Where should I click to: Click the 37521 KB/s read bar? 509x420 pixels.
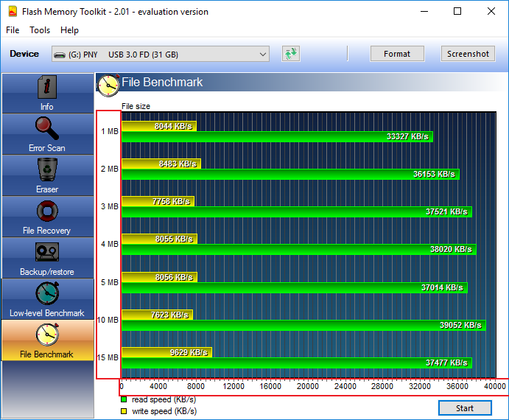[x=297, y=211]
